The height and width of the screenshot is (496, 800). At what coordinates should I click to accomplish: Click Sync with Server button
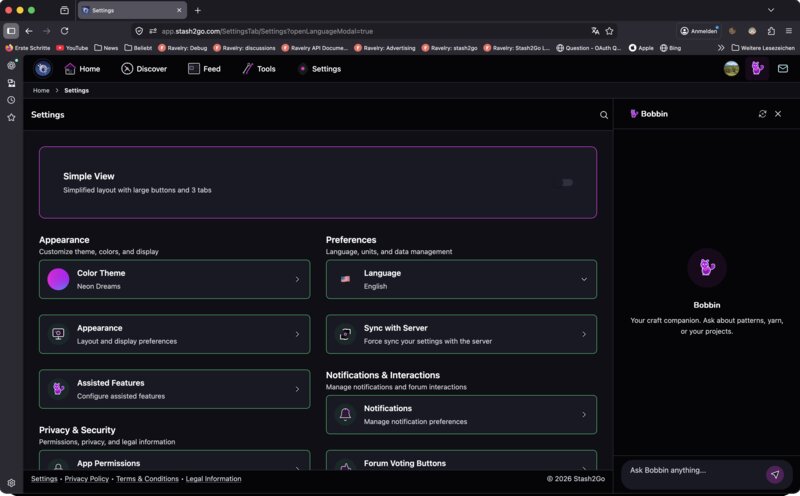pyautogui.click(x=461, y=334)
